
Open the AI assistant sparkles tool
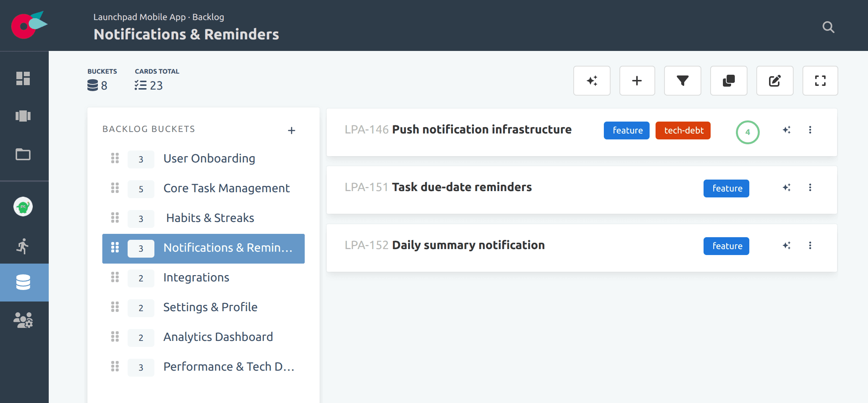pyautogui.click(x=592, y=81)
